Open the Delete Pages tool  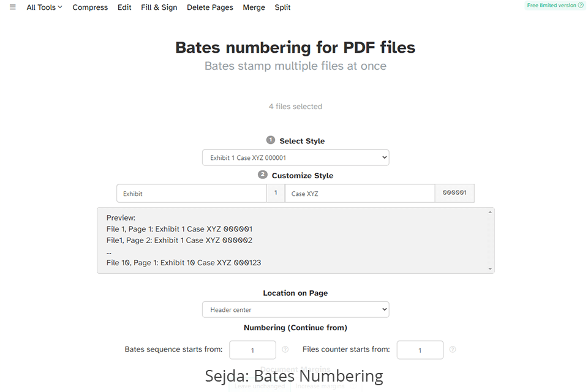210,7
